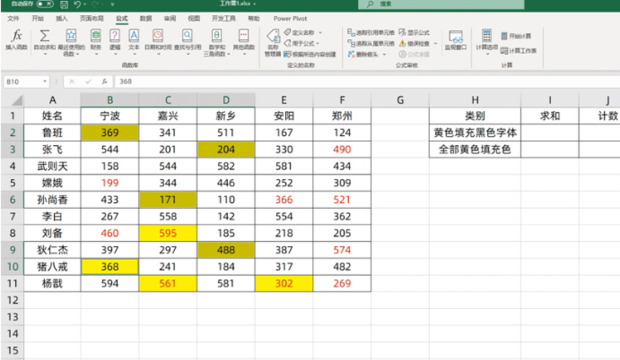Open the 查找与引用 (Lookup & Reference) functions icon
Viewport: 620px width, 360px height.
(187, 36)
